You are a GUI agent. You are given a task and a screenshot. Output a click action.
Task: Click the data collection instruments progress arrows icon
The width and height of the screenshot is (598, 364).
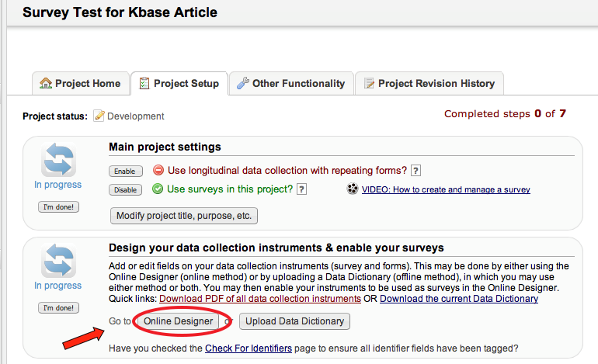tap(58, 261)
